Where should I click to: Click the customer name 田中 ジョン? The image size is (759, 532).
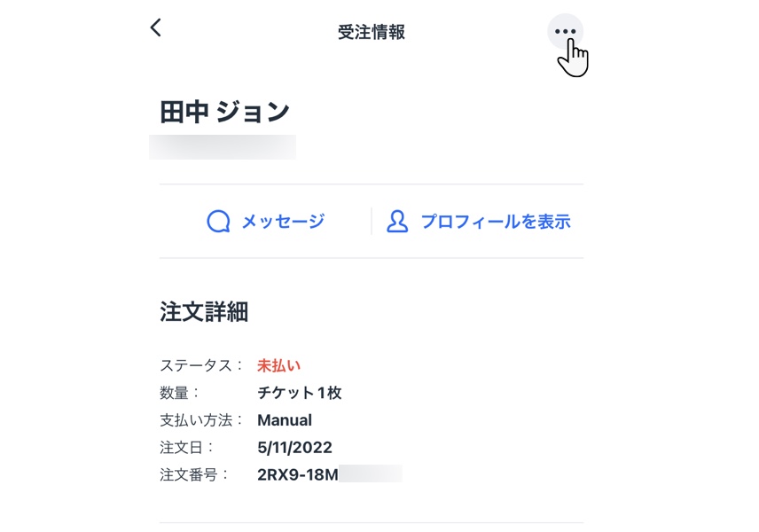224,113
